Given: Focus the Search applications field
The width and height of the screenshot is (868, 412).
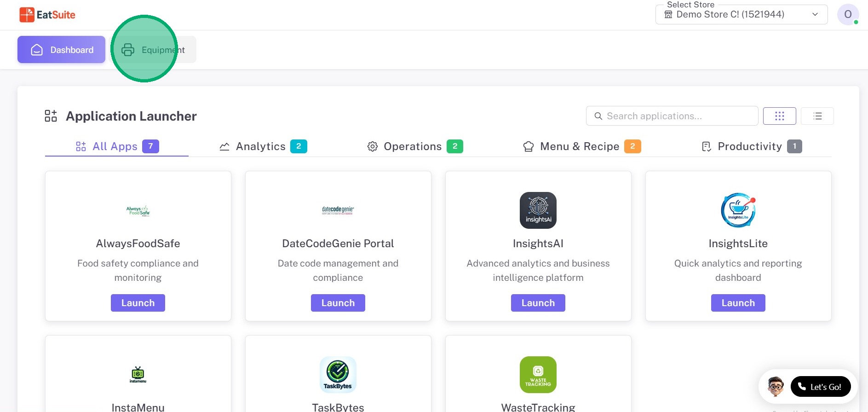Looking at the screenshot, I should coord(672,116).
